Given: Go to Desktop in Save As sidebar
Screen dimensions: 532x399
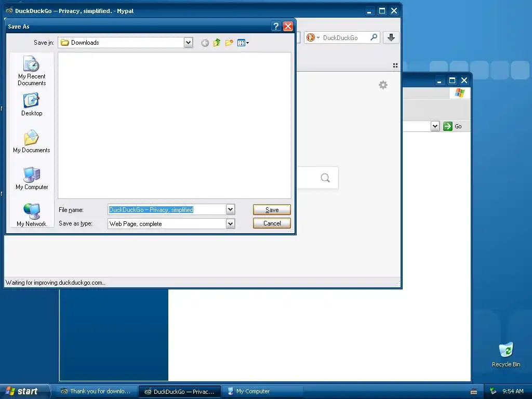Looking at the screenshot, I should 32,105.
